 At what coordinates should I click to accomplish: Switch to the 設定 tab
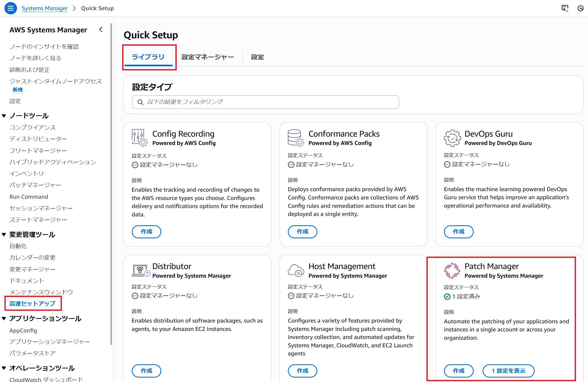pyautogui.click(x=257, y=57)
